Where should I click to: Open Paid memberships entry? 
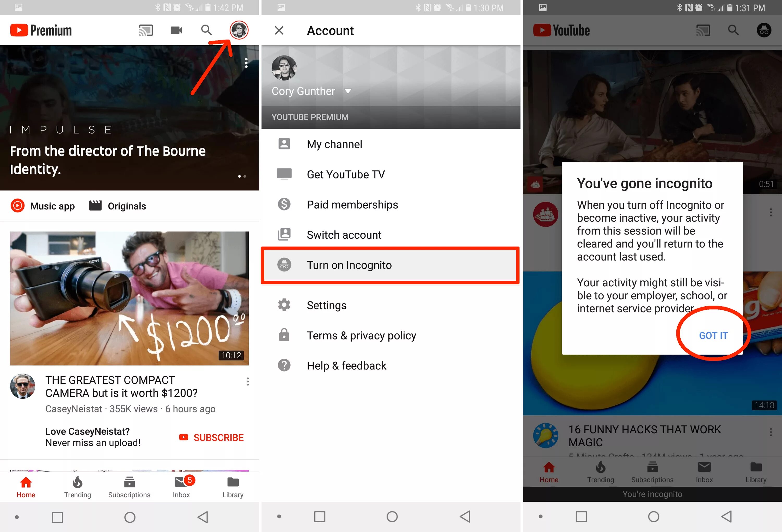[x=352, y=205]
